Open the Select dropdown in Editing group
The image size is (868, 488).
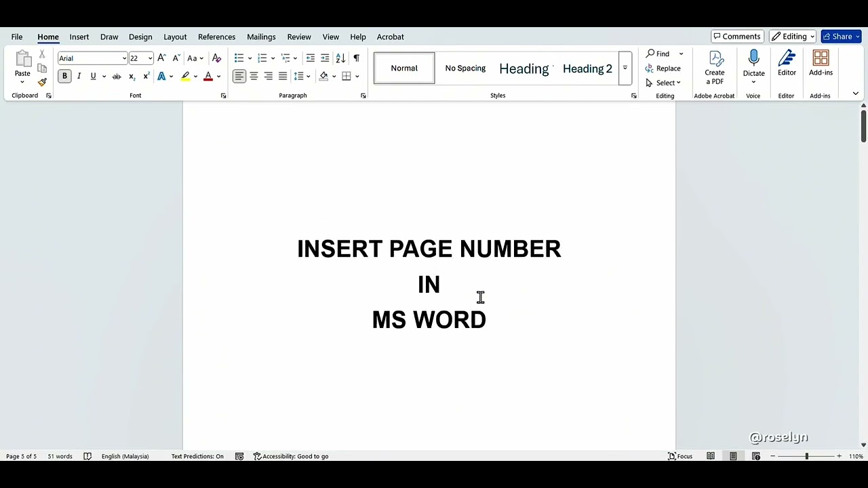tap(663, 83)
